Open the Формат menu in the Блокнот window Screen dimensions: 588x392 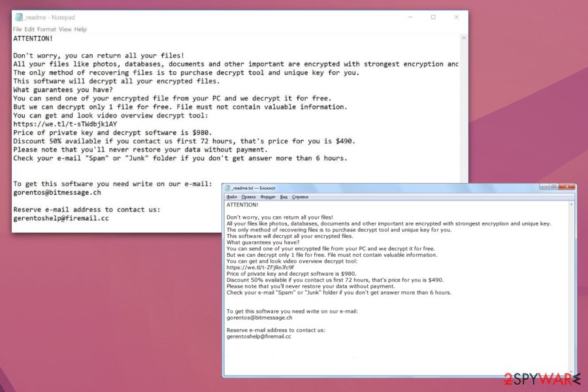(x=268, y=197)
